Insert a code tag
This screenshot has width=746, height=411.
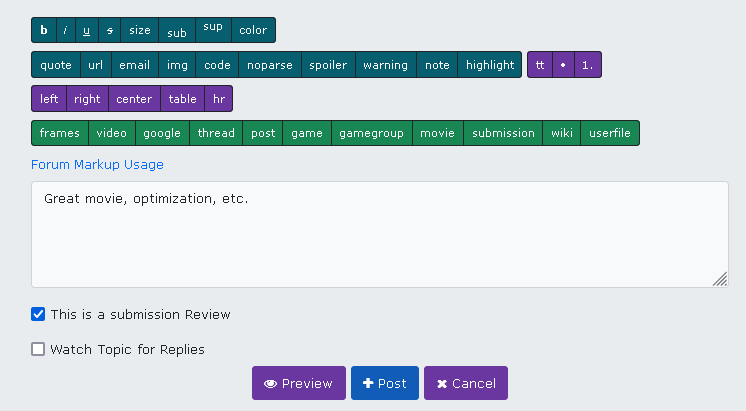[x=217, y=65]
